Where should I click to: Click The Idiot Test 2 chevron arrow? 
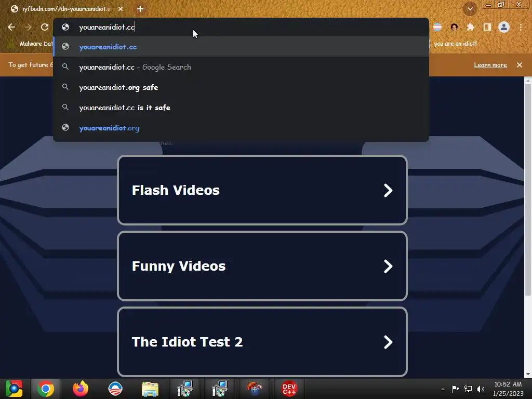(388, 342)
